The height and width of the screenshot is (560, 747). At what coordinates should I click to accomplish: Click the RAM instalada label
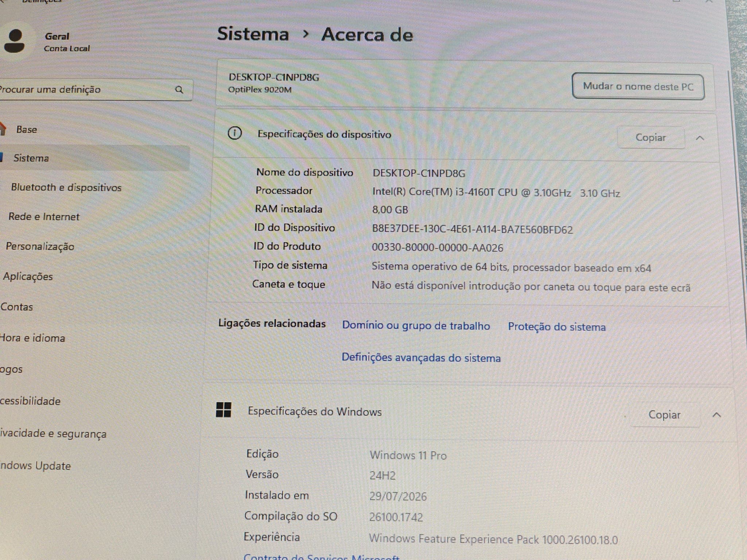[289, 209]
